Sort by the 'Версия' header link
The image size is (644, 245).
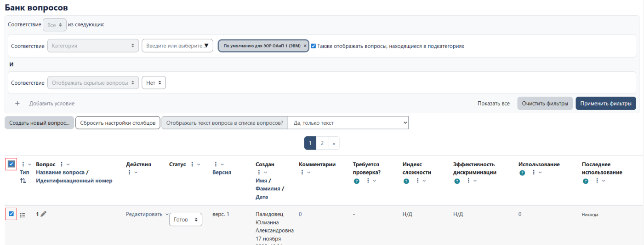click(x=222, y=173)
